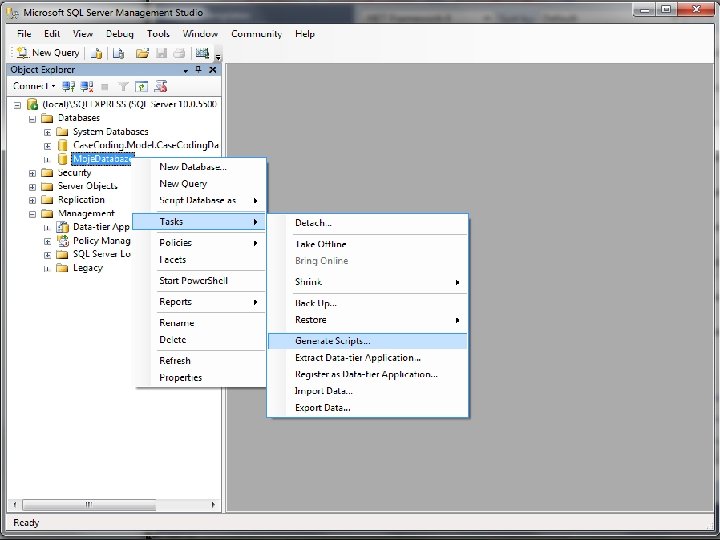Click the Server Objects folder icon
The image size is (720, 540).
[x=47, y=186]
